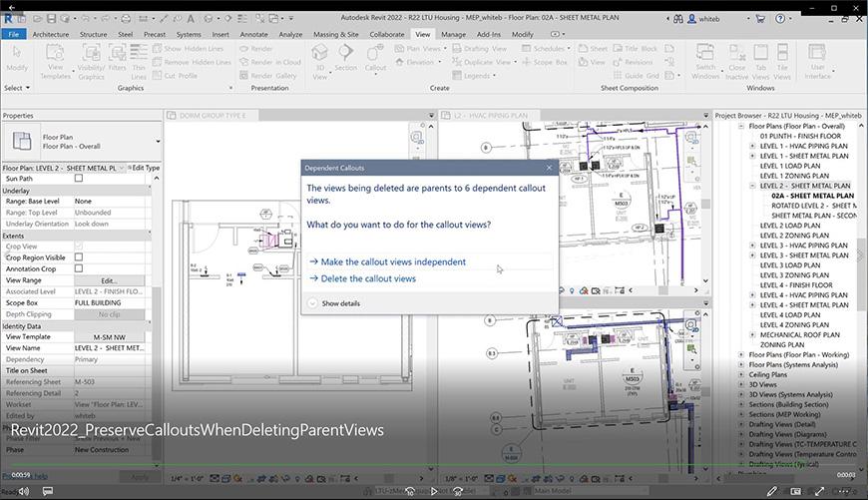The height and width of the screenshot is (500, 868).
Task: Click View Range Edit button
Action: tap(109, 280)
